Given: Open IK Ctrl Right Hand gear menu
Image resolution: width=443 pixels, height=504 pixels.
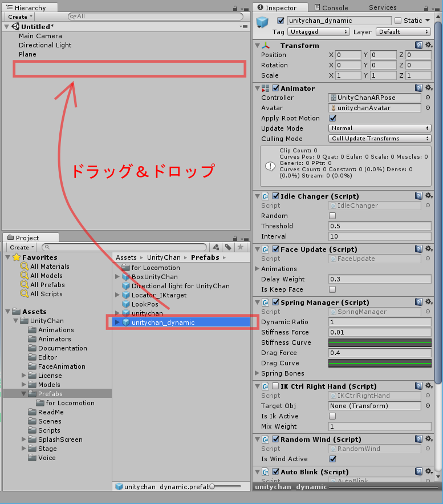Looking at the screenshot, I should [x=429, y=386].
